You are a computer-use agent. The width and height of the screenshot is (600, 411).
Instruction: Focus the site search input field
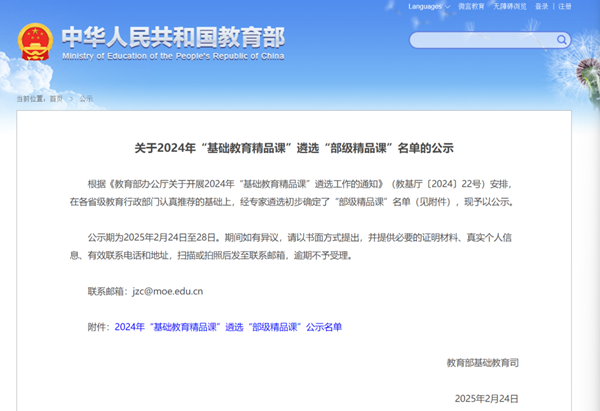(x=480, y=41)
